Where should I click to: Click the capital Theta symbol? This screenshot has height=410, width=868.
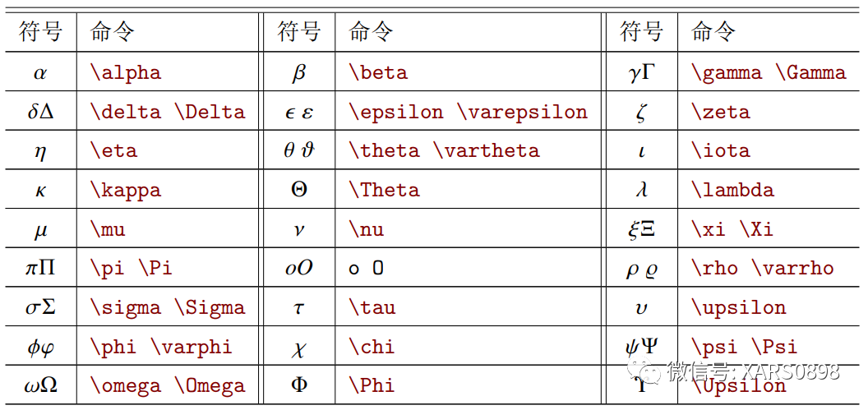click(299, 190)
